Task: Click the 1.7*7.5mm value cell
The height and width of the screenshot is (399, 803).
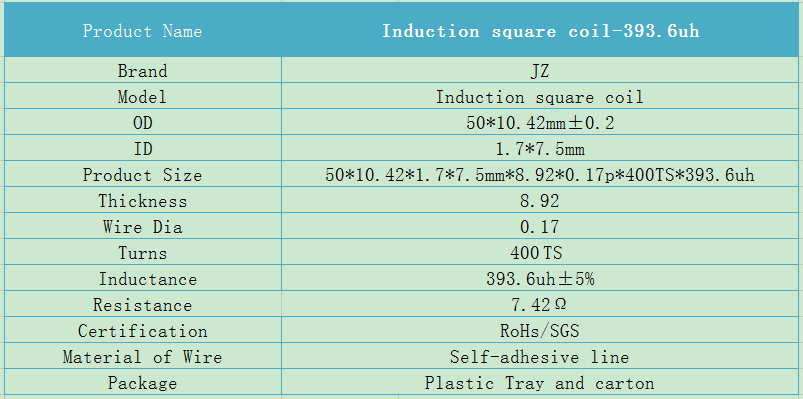Action: [x=542, y=148]
